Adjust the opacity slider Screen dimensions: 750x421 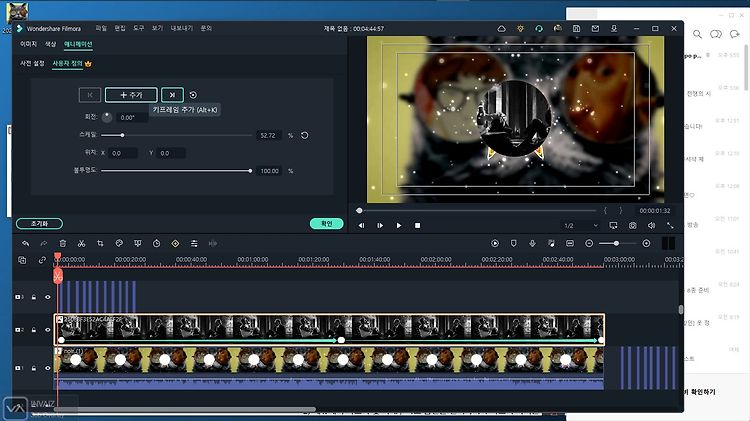(176, 171)
